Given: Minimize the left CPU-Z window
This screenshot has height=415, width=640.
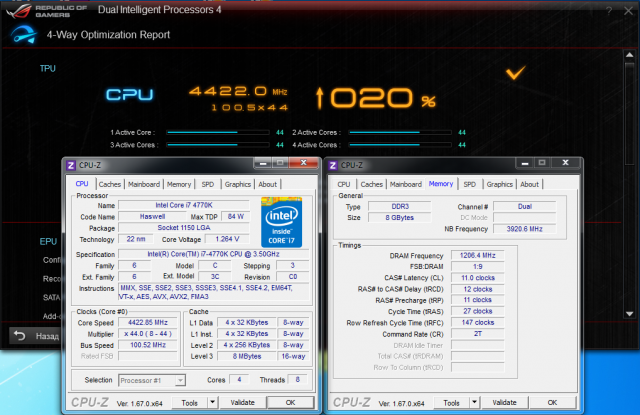Looking at the screenshot, I should [x=263, y=163].
